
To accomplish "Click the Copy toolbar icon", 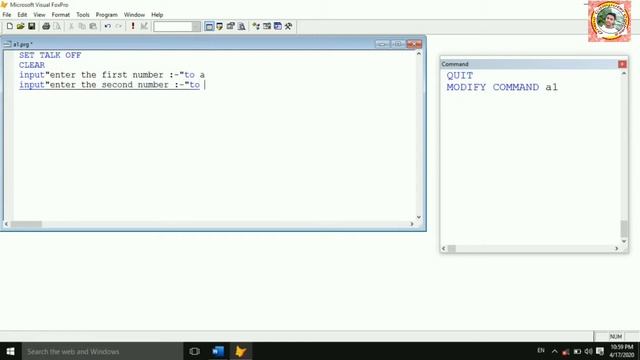I will click(82, 27).
